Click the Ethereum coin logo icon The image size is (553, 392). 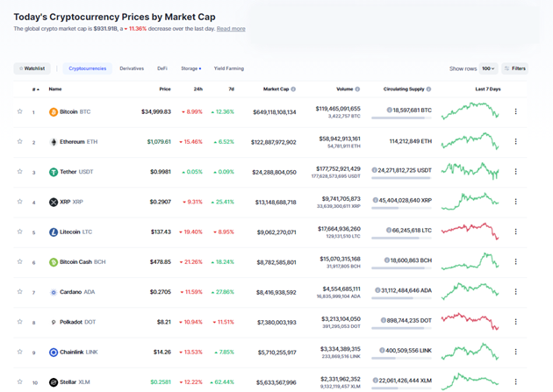[54, 142]
